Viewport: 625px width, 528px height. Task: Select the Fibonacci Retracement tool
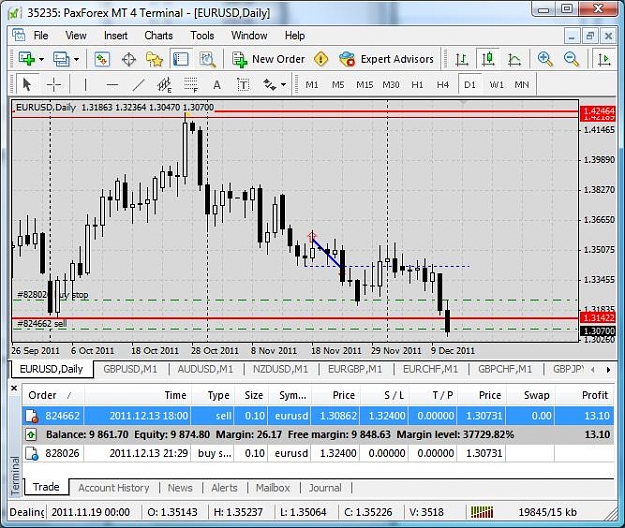[x=191, y=84]
